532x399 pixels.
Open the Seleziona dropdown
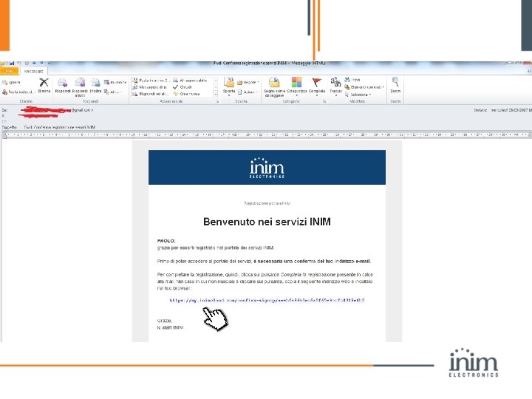coord(358,95)
